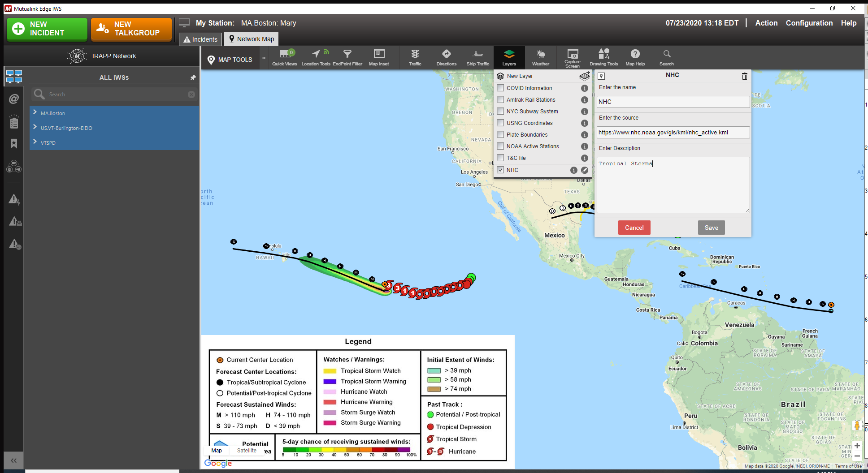Open the Map Tools button
868x473 pixels.
click(x=230, y=60)
